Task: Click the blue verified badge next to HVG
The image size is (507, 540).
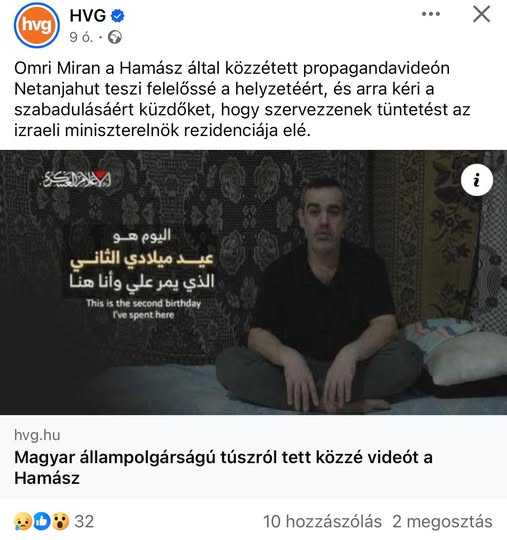Action: point(118,15)
